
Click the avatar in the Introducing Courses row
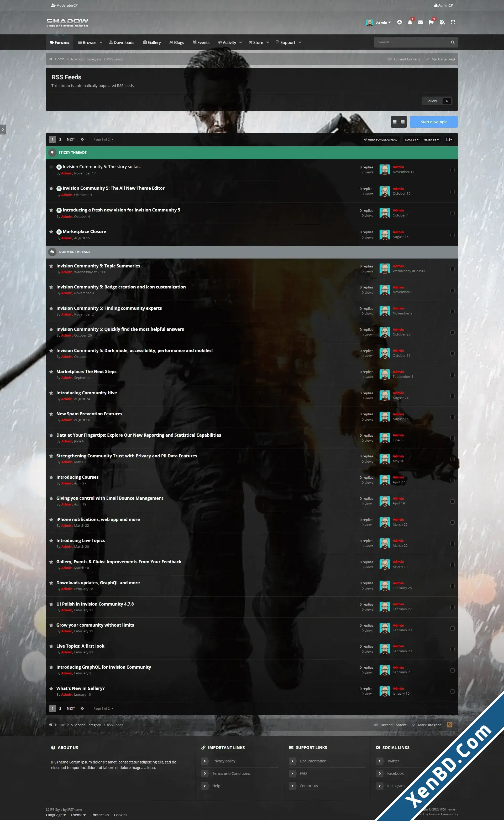point(385,480)
